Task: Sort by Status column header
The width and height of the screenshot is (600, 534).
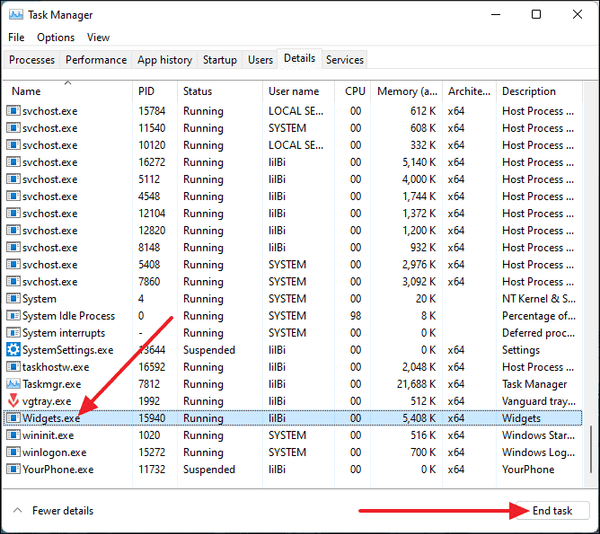Action: [220, 91]
